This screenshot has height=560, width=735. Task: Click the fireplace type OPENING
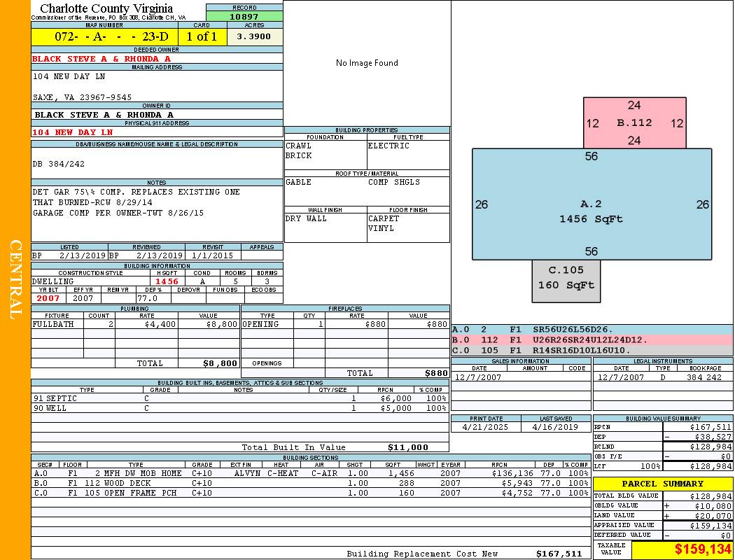260,324
